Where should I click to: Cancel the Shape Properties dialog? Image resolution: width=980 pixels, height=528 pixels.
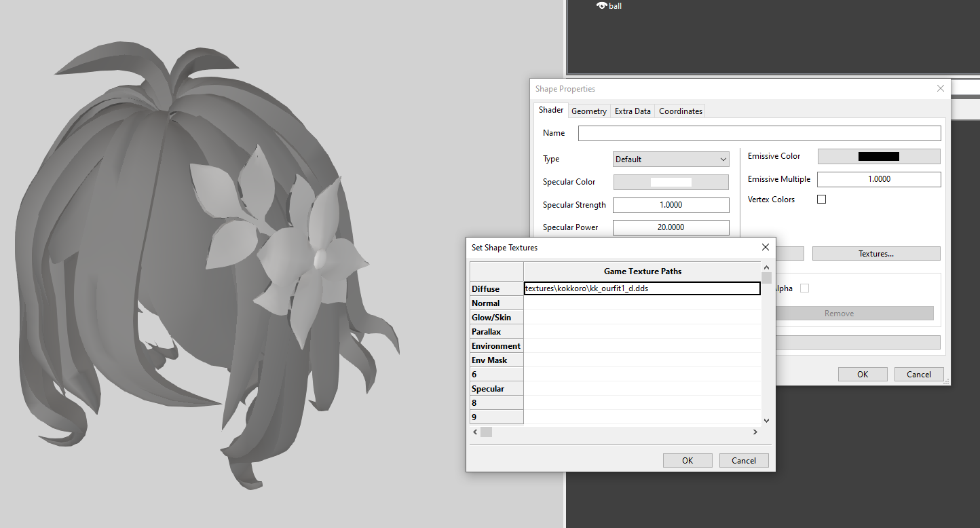pos(919,374)
